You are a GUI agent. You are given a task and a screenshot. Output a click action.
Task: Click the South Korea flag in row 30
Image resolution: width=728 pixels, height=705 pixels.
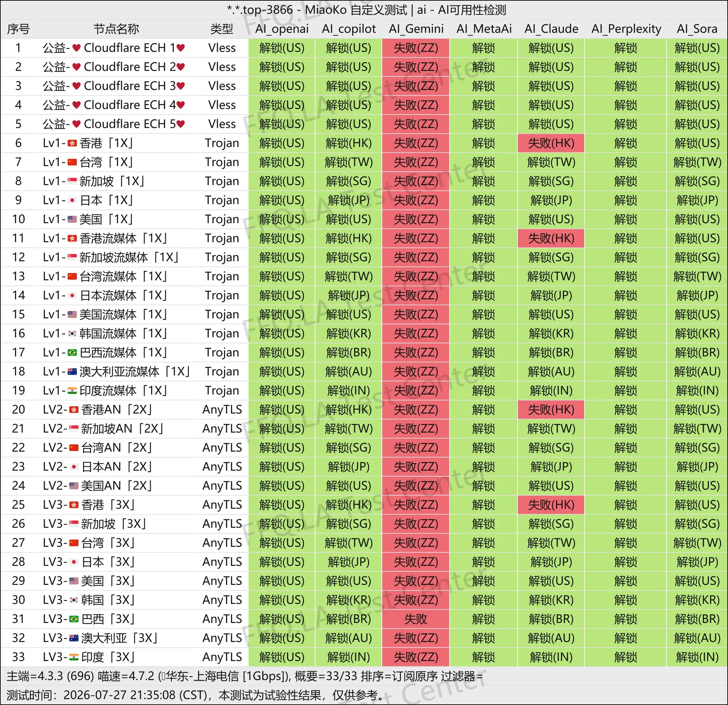coord(74,600)
